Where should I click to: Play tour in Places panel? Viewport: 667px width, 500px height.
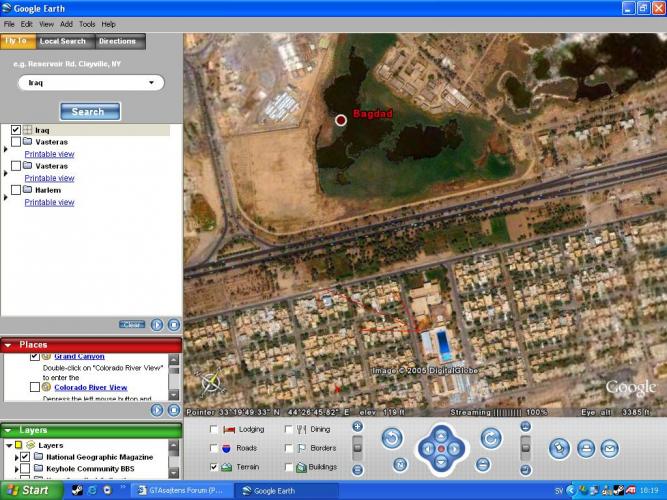pyautogui.click(x=157, y=410)
